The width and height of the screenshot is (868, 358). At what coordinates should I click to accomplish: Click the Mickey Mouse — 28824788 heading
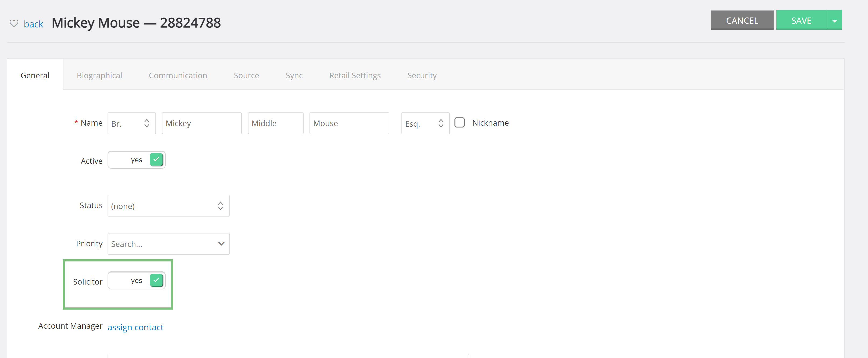[x=136, y=23]
